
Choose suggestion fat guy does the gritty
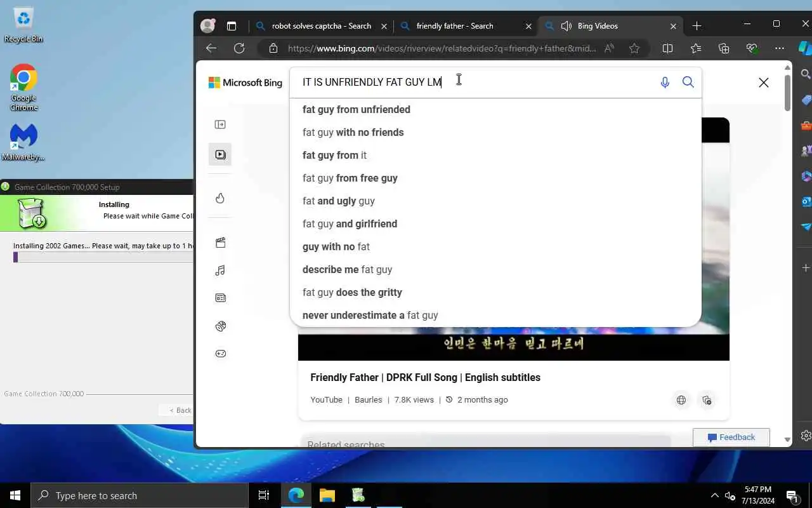pos(495,292)
